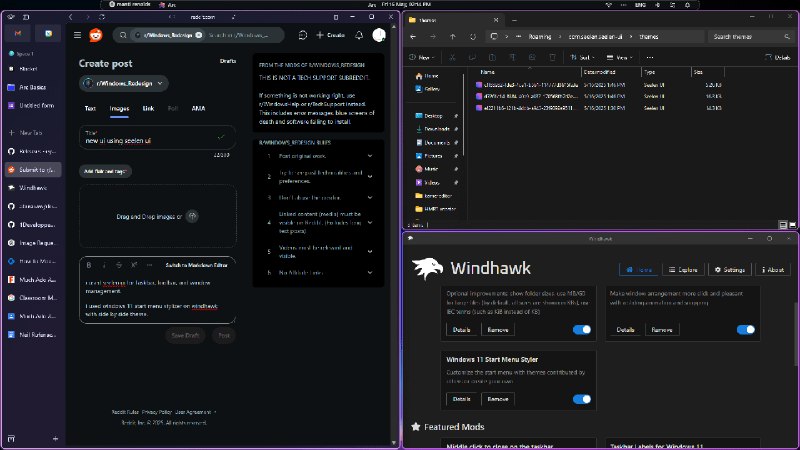Image resolution: width=800 pixels, height=450 pixels.
Task: Open the Reddit user avatar menu
Action: (379, 35)
